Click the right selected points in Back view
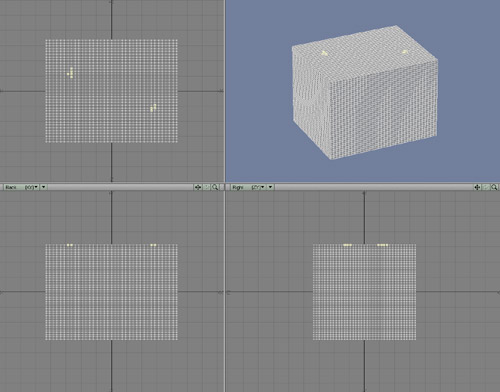This screenshot has height=392, width=500. [x=153, y=245]
